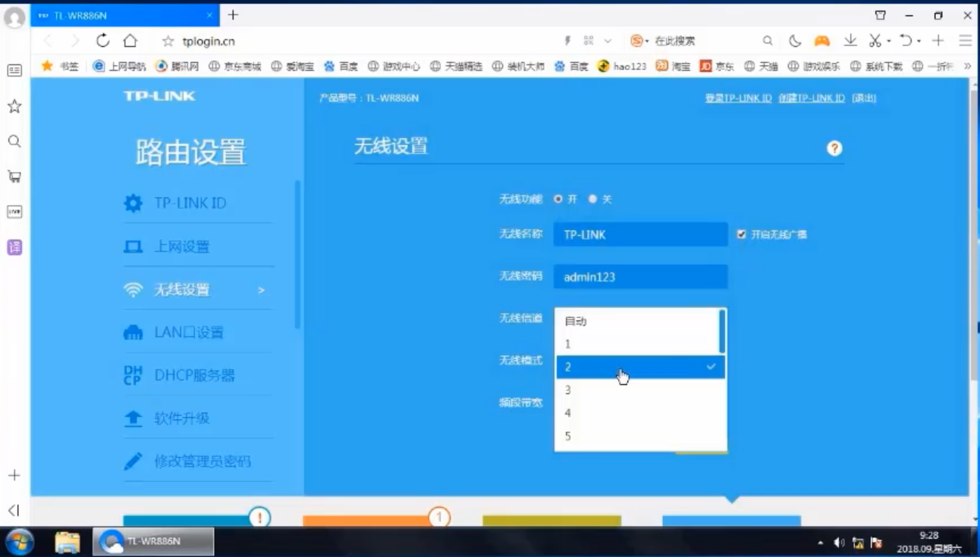
Task: Click the channel dropdown list scrollbar
Action: [722, 332]
